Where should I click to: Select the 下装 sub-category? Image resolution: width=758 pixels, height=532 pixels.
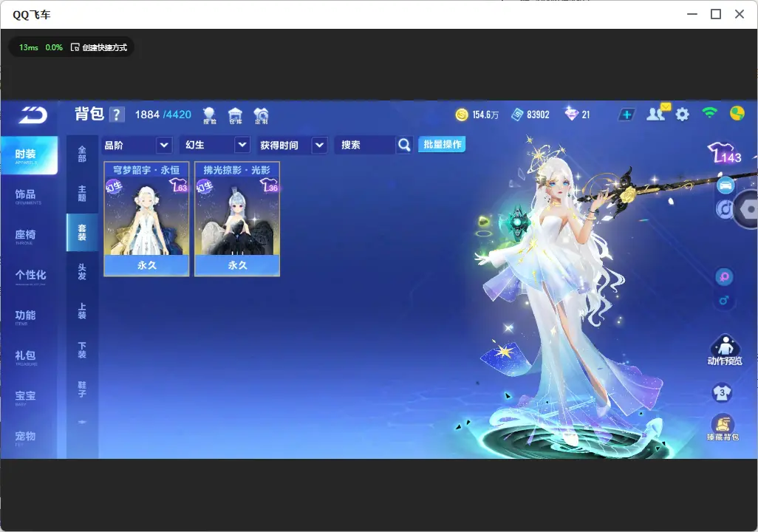point(82,350)
